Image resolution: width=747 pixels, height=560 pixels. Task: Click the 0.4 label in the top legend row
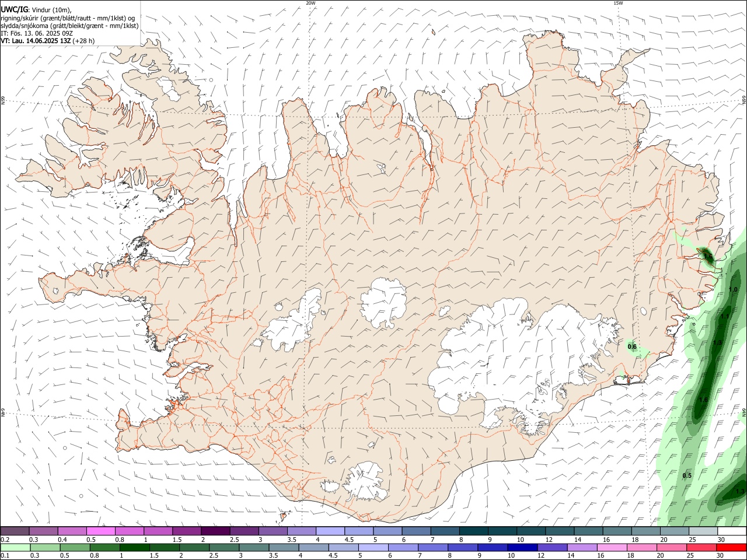(62, 540)
